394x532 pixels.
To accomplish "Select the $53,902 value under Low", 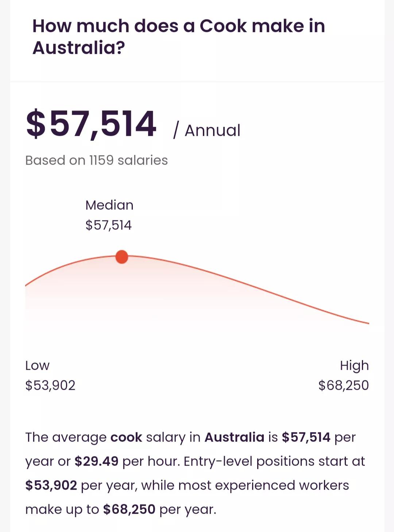I will point(50,386).
